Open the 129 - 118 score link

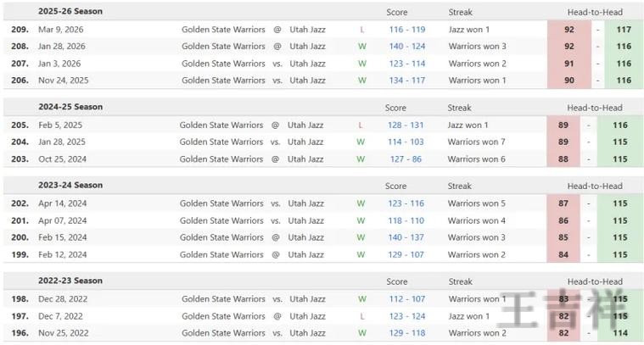407,333
